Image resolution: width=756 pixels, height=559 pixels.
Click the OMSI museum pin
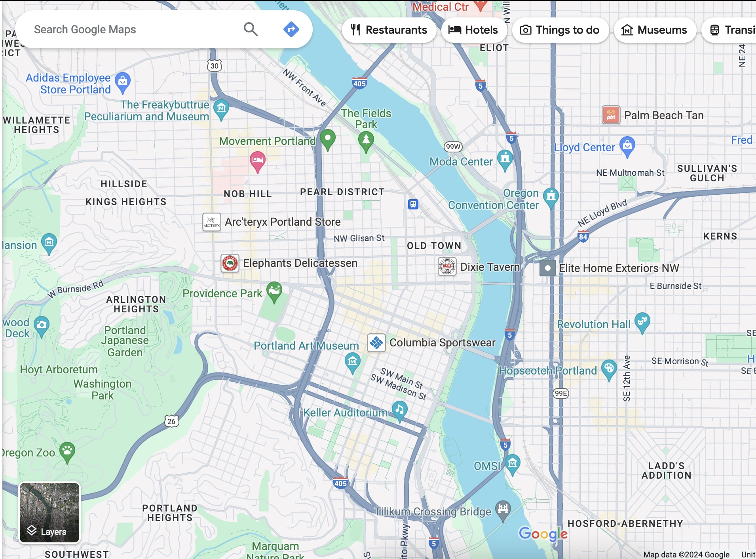coord(513,464)
